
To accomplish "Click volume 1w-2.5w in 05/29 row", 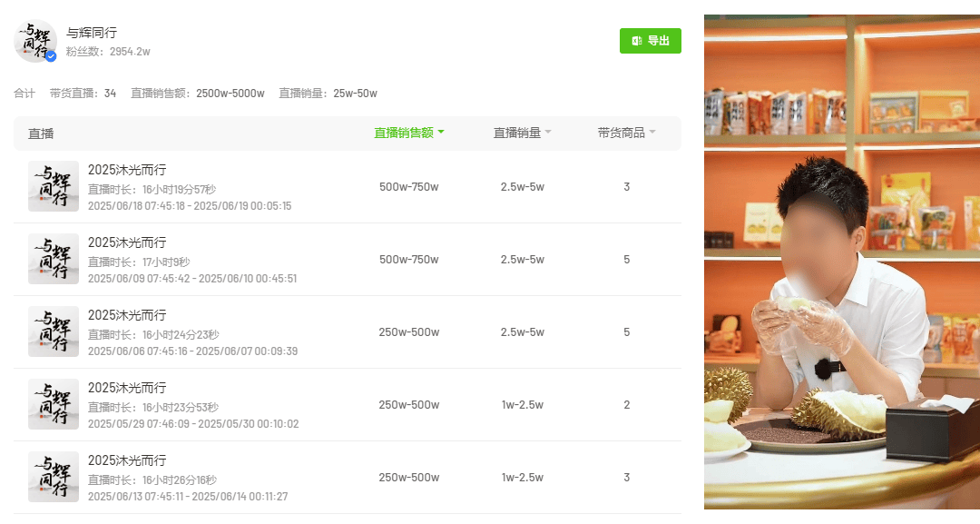I will click(x=523, y=404).
